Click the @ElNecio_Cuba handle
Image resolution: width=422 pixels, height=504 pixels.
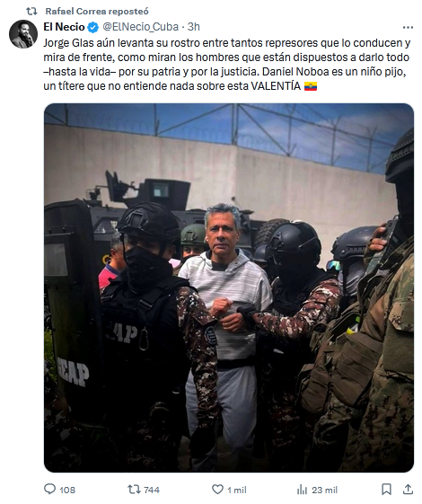[140, 27]
